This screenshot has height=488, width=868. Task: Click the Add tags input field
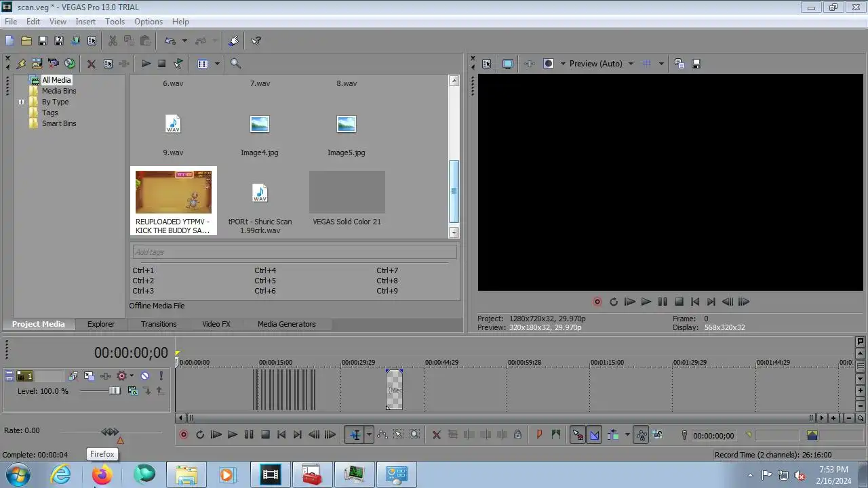point(294,252)
